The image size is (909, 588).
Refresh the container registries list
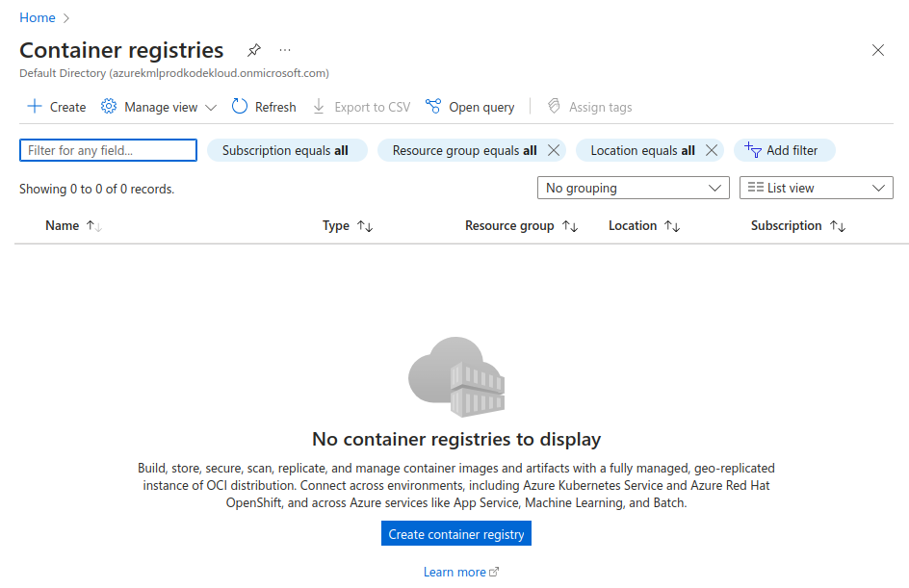pyautogui.click(x=264, y=107)
